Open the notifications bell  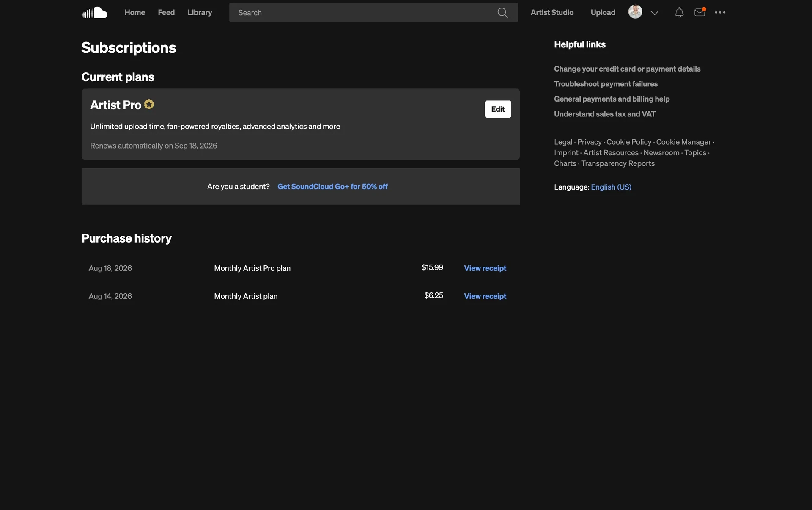pyautogui.click(x=679, y=13)
